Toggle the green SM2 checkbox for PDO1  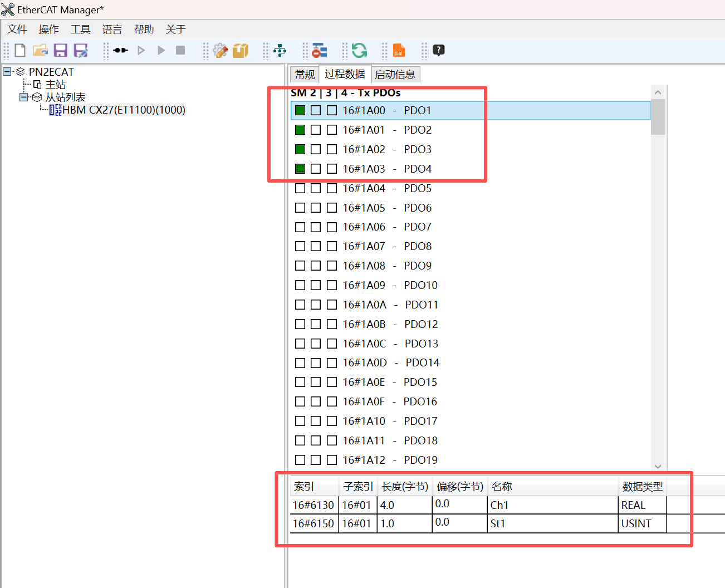click(300, 110)
